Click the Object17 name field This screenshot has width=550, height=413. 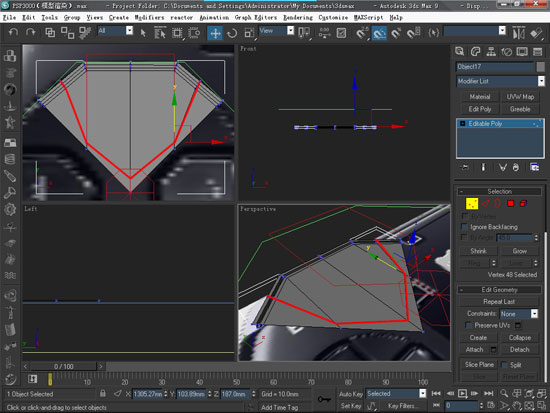pos(495,67)
